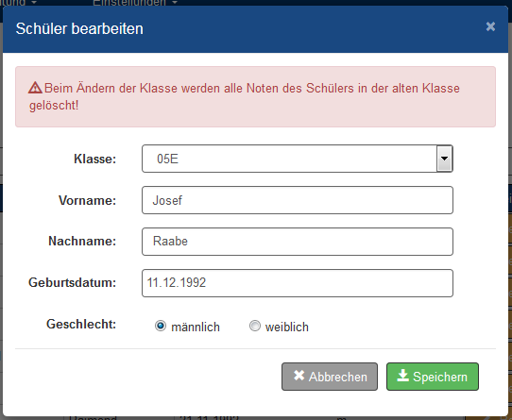Expand the Klasse combo box showing 05E
512x420 pixels.
[x=298, y=159]
